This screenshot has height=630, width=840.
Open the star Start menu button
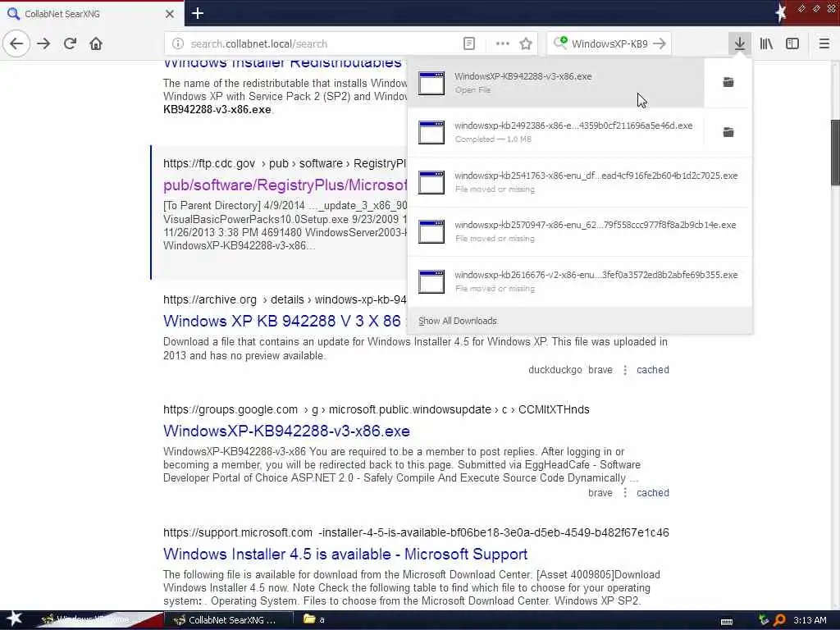pyautogui.click(x=14, y=619)
